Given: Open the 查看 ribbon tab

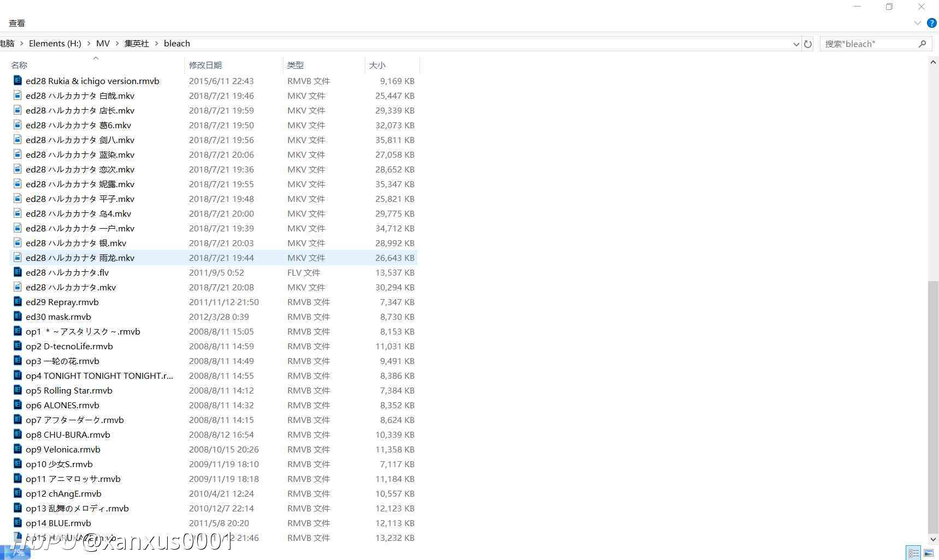Looking at the screenshot, I should 17,23.
